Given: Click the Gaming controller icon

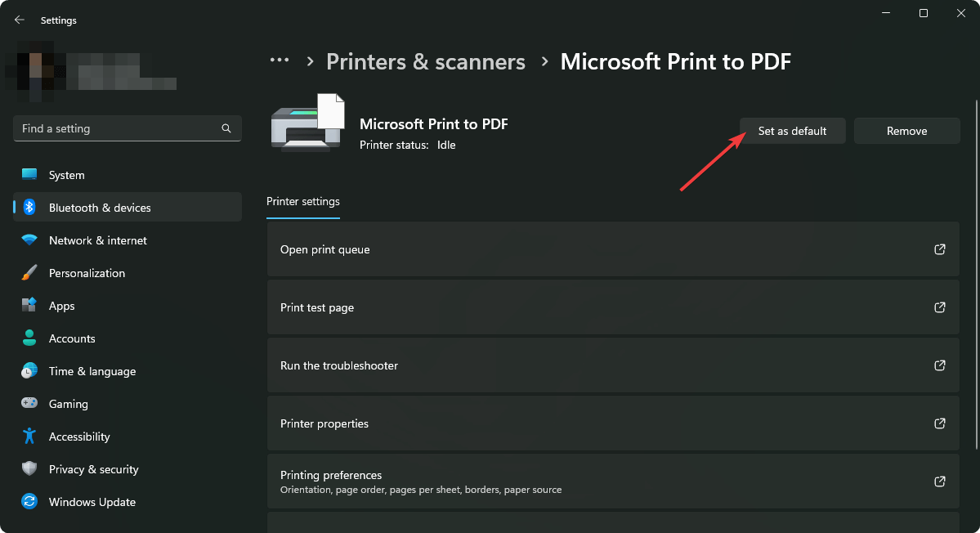Looking at the screenshot, I should point(29,403).
